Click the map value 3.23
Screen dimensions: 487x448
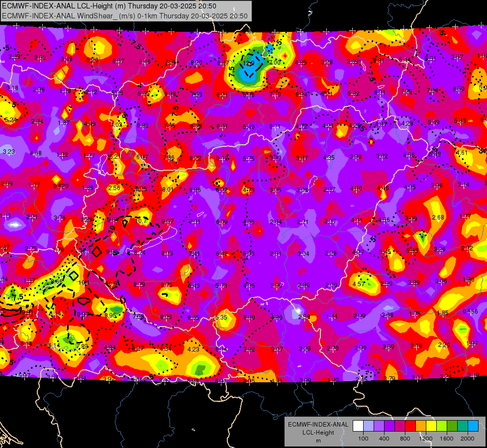(x=9, y=152)
